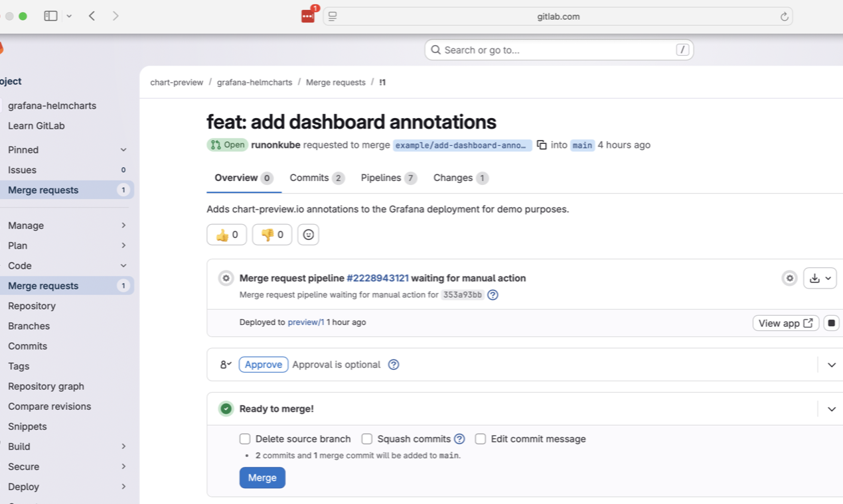Open Repository in the sidebar
The height and width of the screenshot is (504, 843).
click(66, 306)
